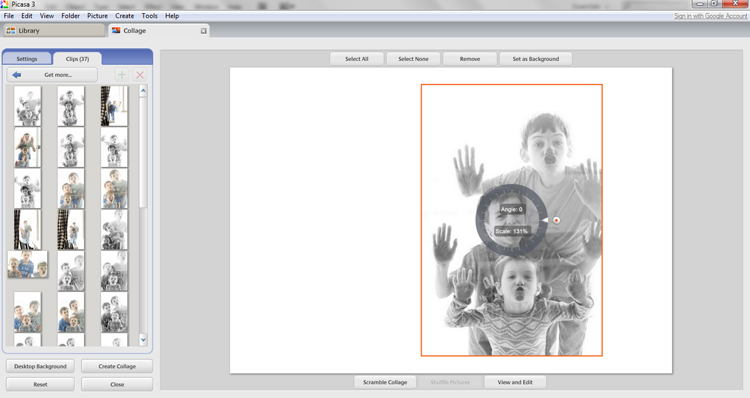Click the clips list scrollbar thumb
The width and height of the screenshot is (750, 398).
coord(143,152)
